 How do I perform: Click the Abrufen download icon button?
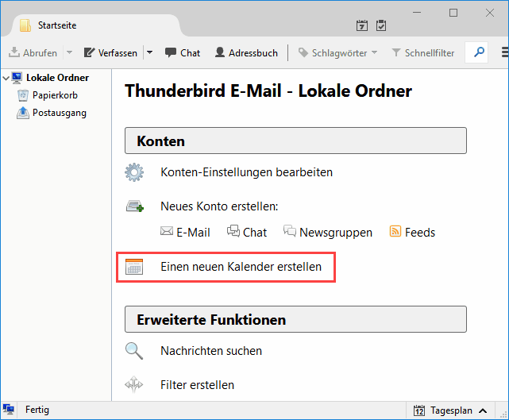coord(33,52)
